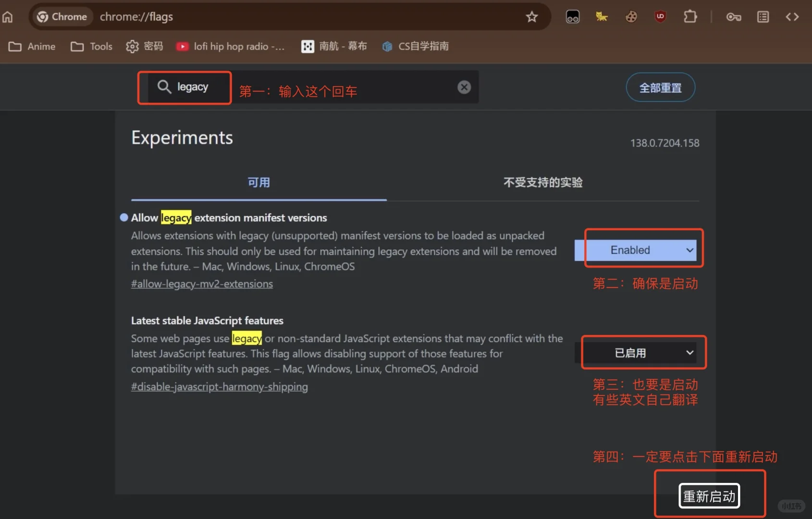Viewport: 812px width, 519px height.
Task: Open the code brackets developer icon
Action: click(793, 16)
